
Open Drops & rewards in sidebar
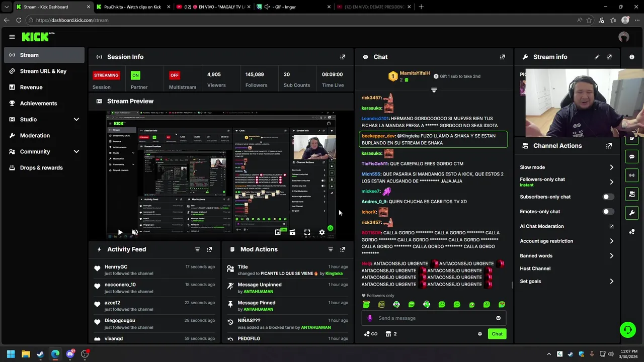[x=44, y=167]
